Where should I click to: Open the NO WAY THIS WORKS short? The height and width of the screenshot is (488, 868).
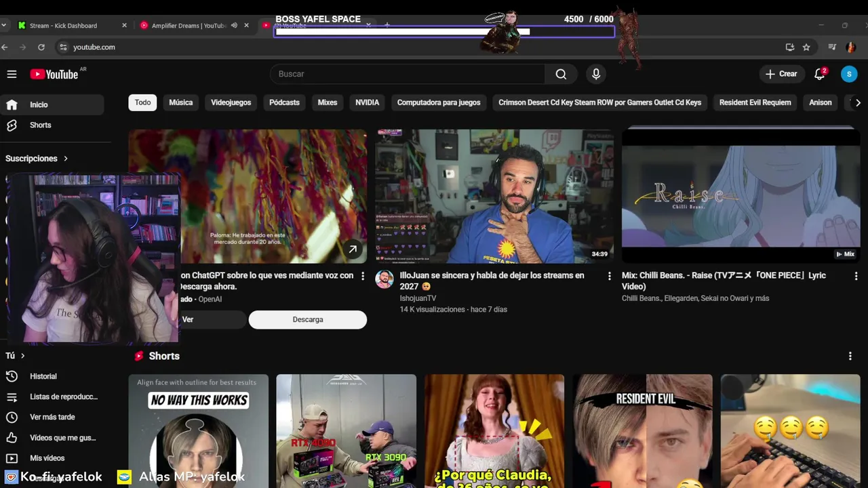click(199, 431)
